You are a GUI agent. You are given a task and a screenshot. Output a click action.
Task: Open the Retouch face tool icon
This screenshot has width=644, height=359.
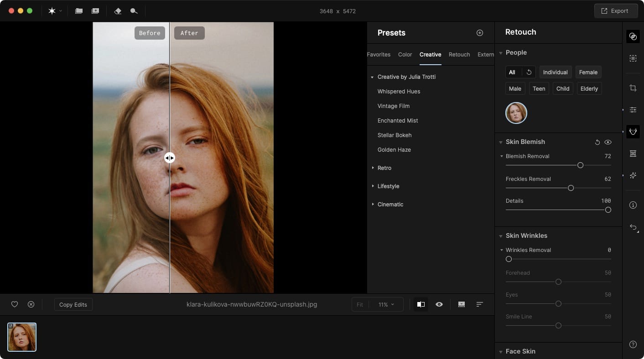633,132
